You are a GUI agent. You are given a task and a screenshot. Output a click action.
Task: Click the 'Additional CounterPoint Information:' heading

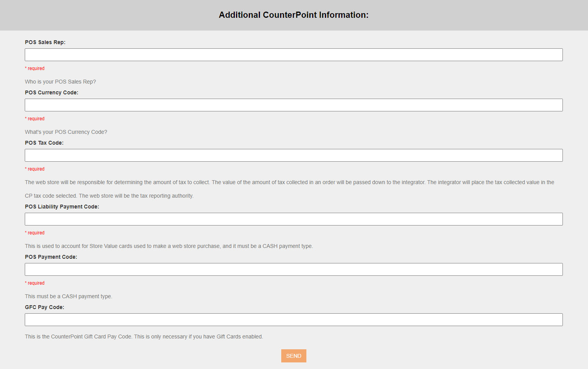coord(294,15)
